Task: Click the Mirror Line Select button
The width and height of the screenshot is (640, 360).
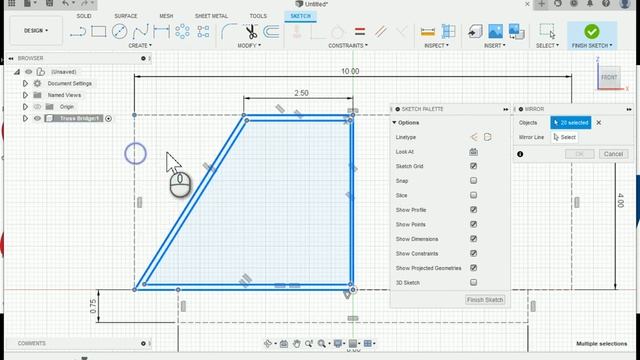Action: point(565,137)
